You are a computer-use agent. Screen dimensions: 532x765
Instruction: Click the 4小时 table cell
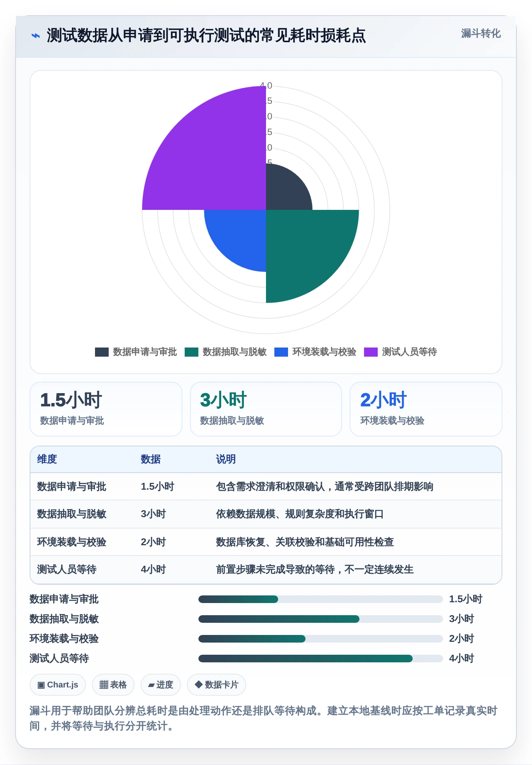coord(154,570)
